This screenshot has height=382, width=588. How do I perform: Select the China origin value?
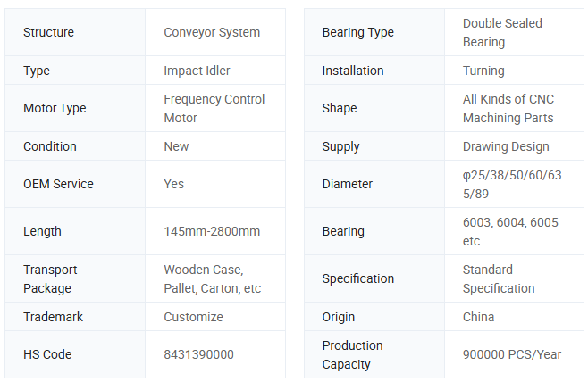click(x=478, y=317)
